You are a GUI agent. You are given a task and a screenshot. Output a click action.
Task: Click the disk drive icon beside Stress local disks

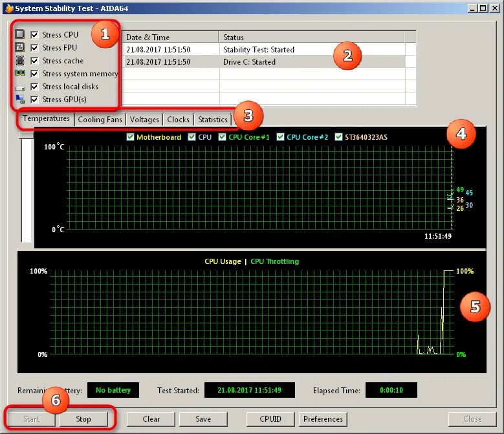click(x=20, y=88)
